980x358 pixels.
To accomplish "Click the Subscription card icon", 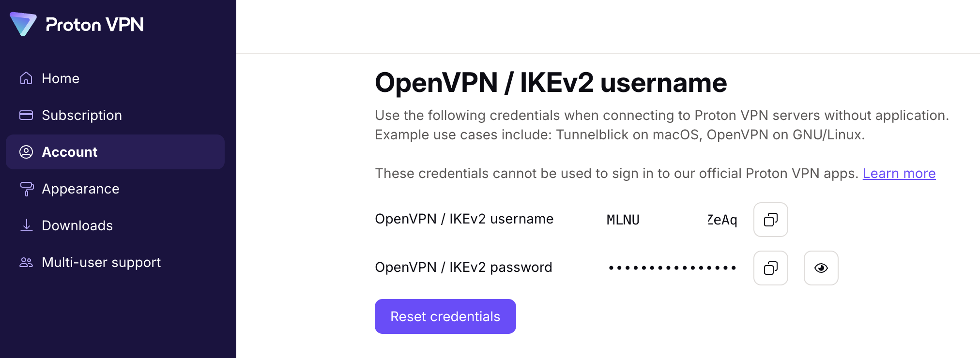I will [x=26, y=115].
